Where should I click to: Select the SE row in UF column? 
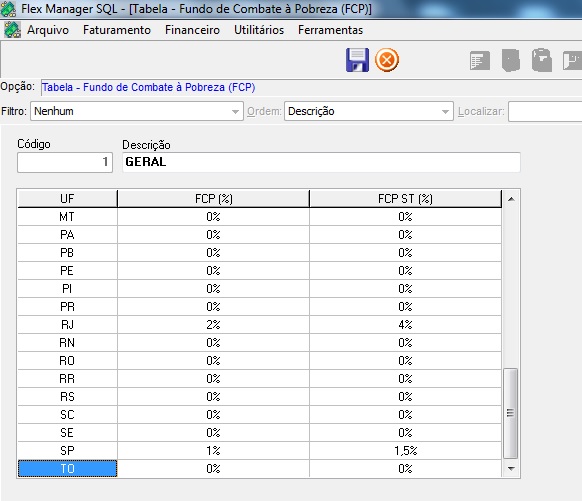click(x=67, y=433)
